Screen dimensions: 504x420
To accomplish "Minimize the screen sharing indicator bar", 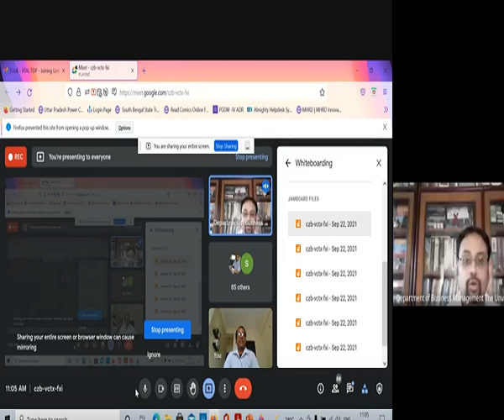I will click(247, 146).
